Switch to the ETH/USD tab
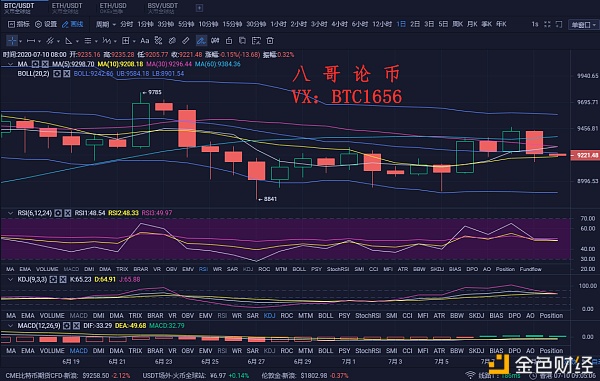This screenshot has width=600, height=381. click(x=113, y=8)
